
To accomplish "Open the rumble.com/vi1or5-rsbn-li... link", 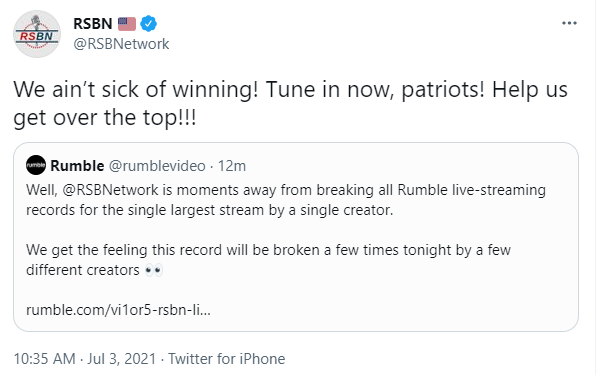I will (x=118, y=310).
